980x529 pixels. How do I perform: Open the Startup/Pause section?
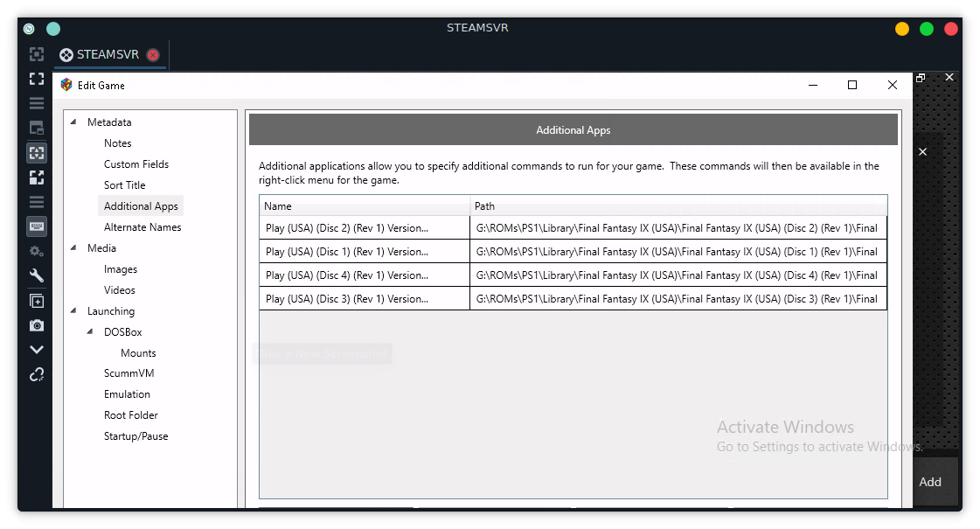point(136,435)
